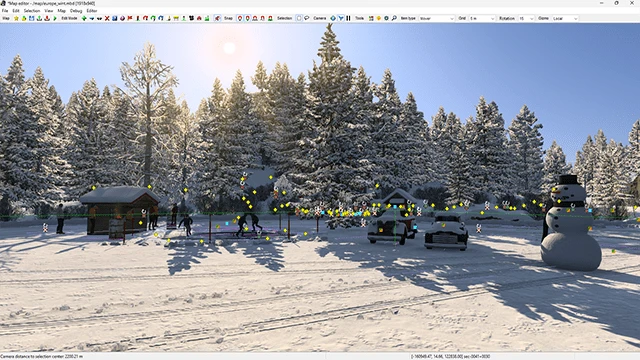Click the yellow star new map icon
Image resolution: width=640 pixels, height=360 pixels.
tap(16, 18)
